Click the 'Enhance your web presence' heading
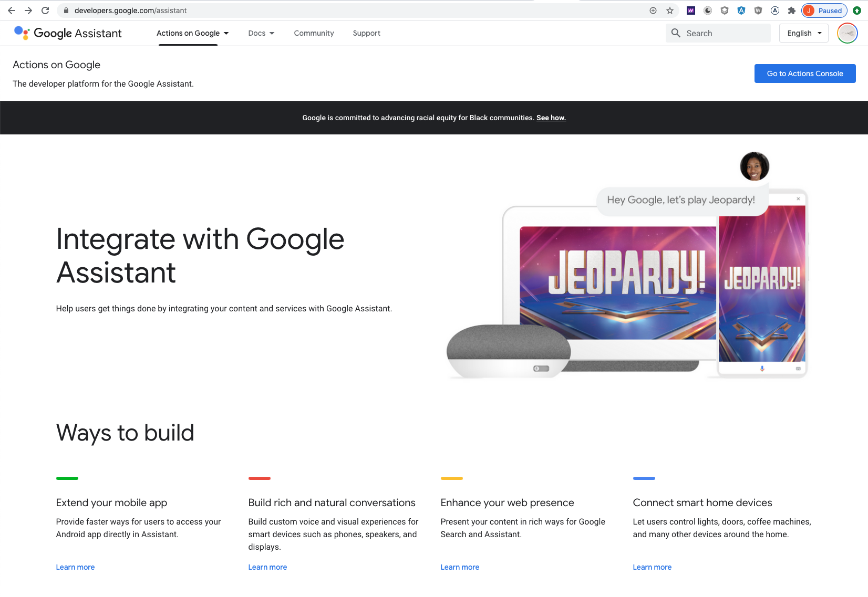The image size is (868, 597). point(507,502)
